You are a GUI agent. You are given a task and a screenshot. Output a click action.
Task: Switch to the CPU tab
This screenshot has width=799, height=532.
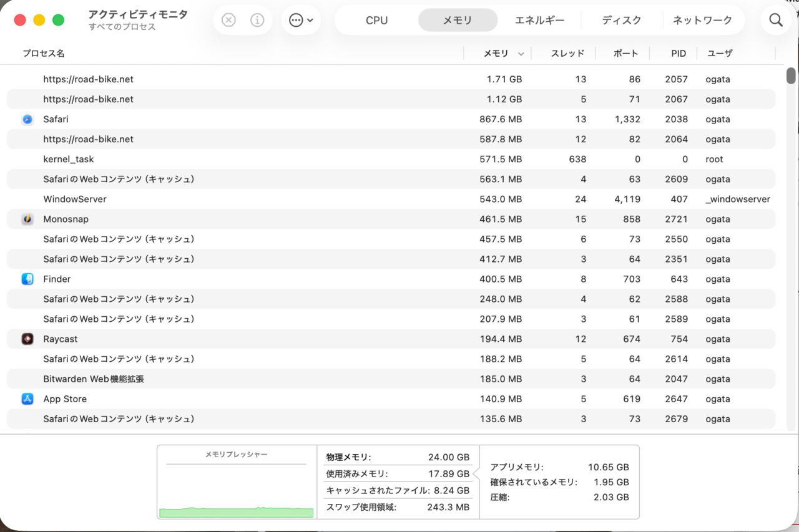376,20
